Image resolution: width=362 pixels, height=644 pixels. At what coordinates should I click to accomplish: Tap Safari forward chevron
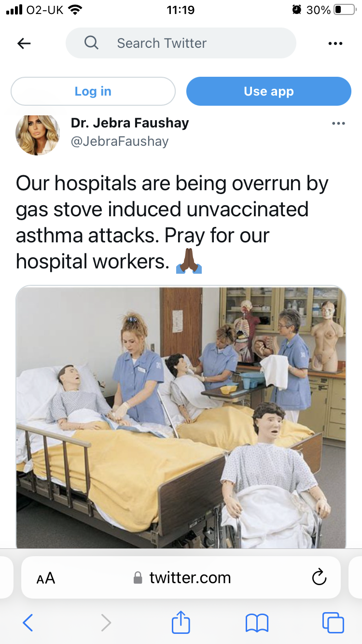click(106, 623)
